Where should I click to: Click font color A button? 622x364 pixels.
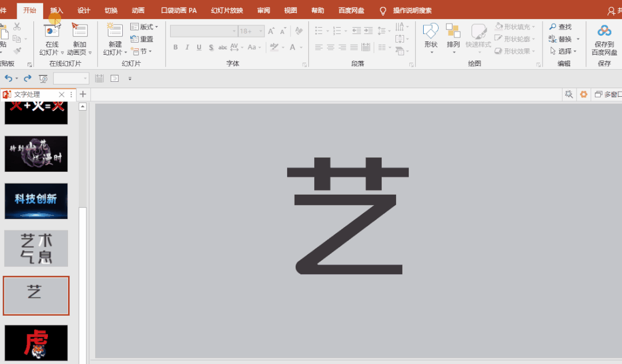pyautogui.click(x=292, y=47)
